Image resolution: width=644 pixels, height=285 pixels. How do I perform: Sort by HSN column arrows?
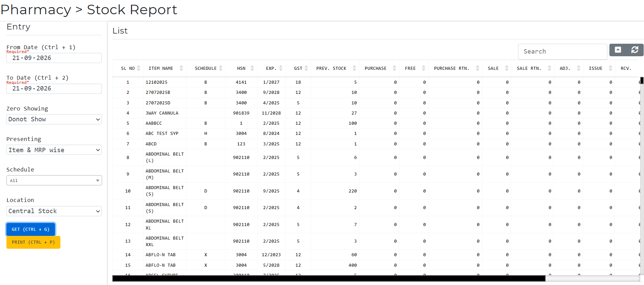click(x=252, y=68)
